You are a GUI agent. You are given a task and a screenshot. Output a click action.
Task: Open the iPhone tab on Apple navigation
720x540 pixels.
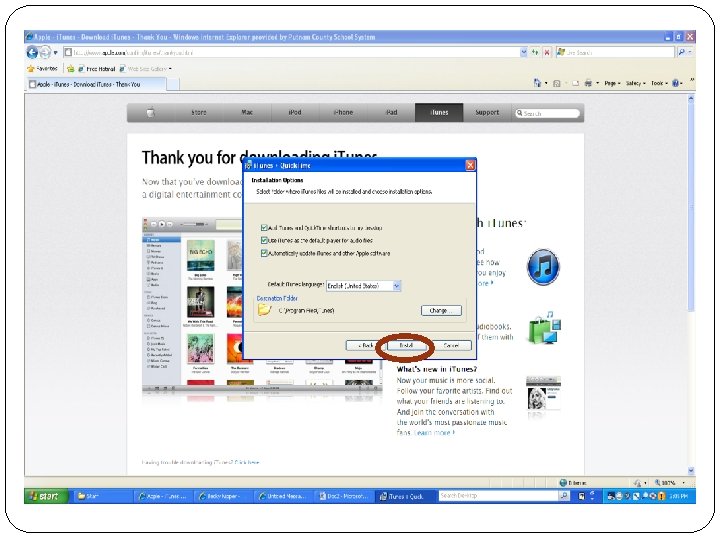point(343,112)
